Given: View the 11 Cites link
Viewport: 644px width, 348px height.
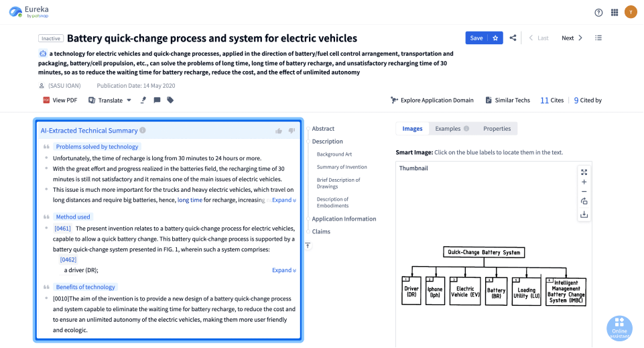Looking at the screenshot, I should click(552, 101).
